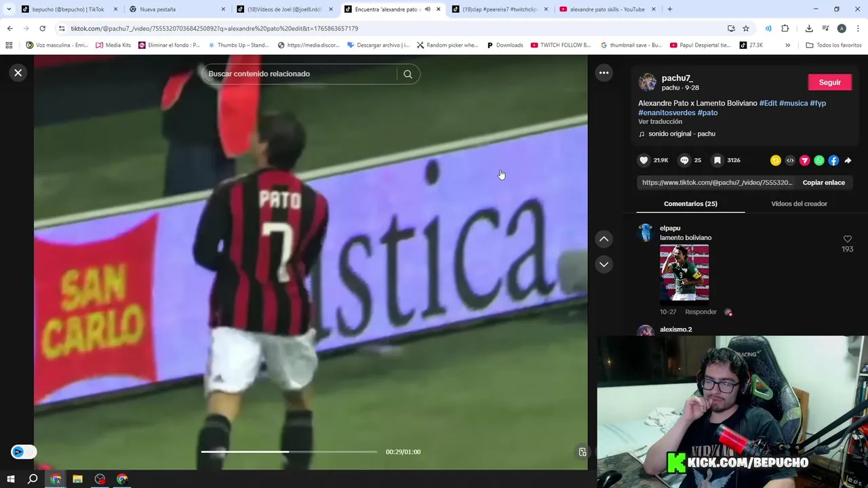Open the #Edit hashtag

pos(768,103)
